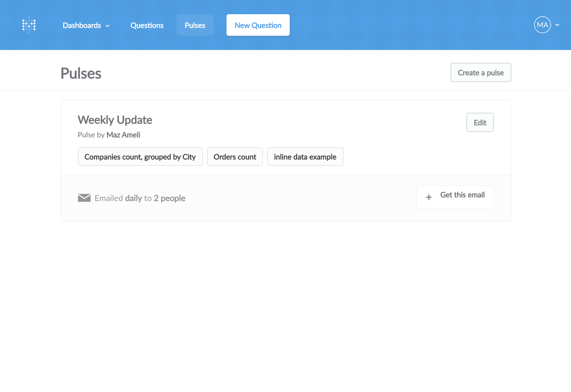Open the Orders count question card
The image size is (571, 392).
pyautogui.click(x=235, y=157)
